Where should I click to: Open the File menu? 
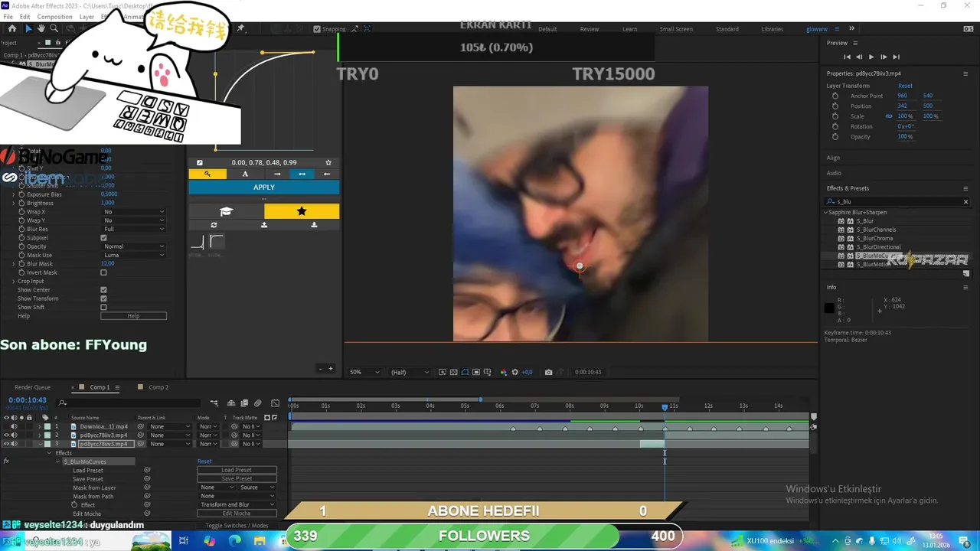(x=8, y=16)
